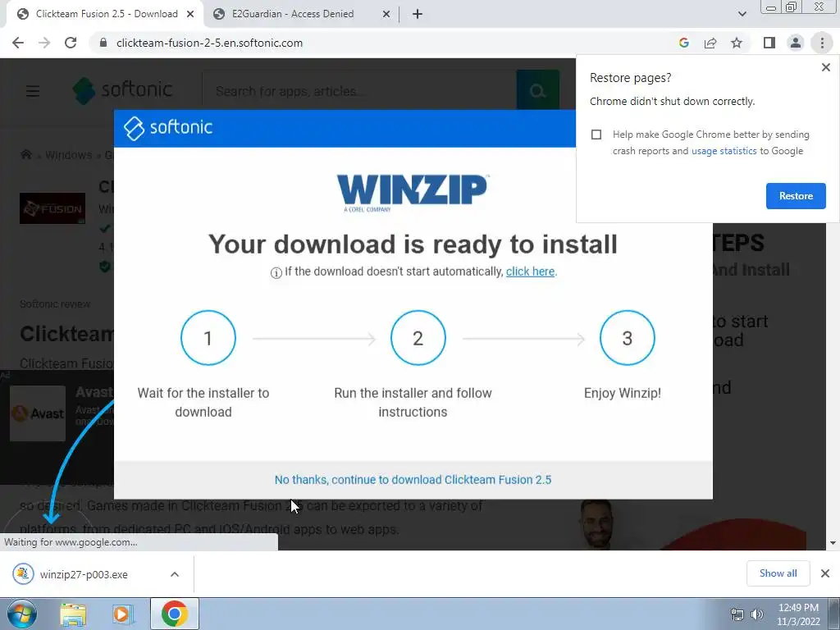This screenshot has width=840, height=630.
Task: Close the Clickteam Fusion 2.5 tab
Action: [x=190, y=14]
